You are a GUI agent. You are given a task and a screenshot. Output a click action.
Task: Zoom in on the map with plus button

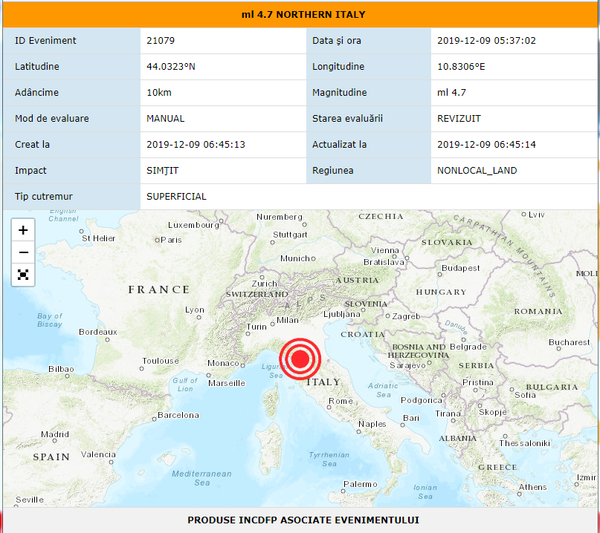23,230
